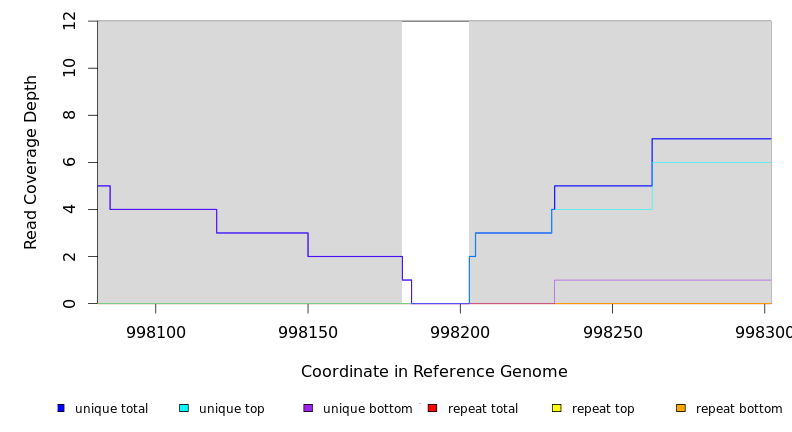The height and width of the screenshot is (432, 792).
Task: Click the y-axis tick label 12
Action: [69, 21]
